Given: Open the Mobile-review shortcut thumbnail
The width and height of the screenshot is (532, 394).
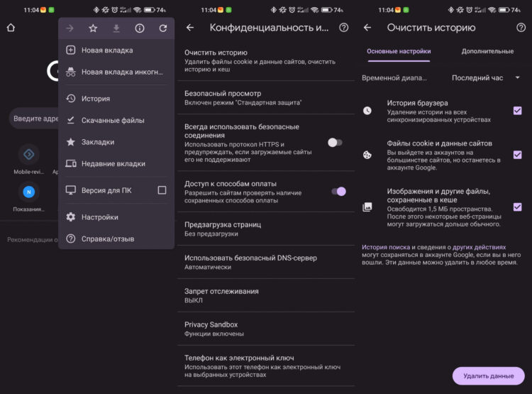Looking at the screenshot, I should (29, 155).
